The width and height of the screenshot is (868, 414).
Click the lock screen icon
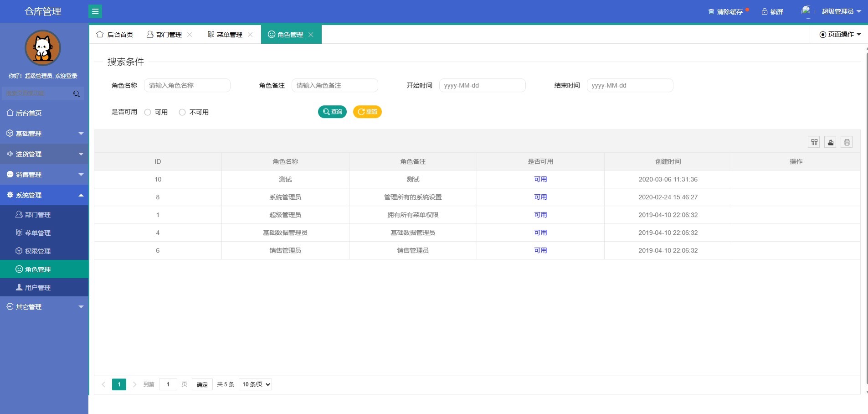coord(765,12)
